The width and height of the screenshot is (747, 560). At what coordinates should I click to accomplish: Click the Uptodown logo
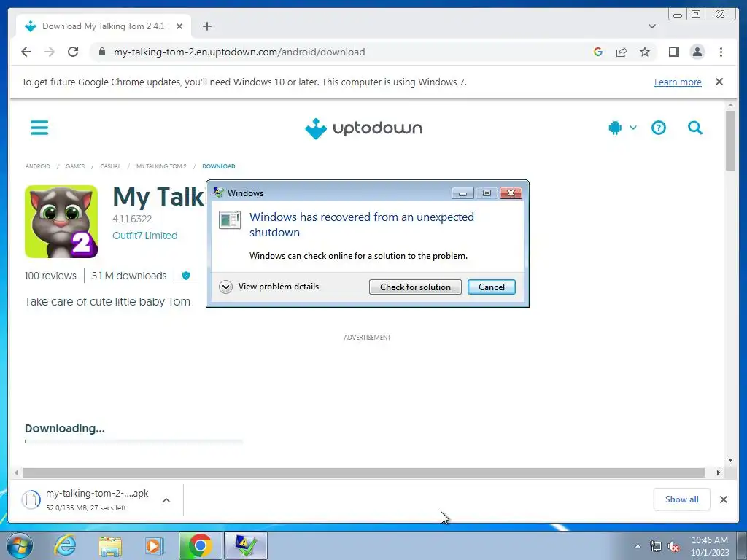coord(363,128)
